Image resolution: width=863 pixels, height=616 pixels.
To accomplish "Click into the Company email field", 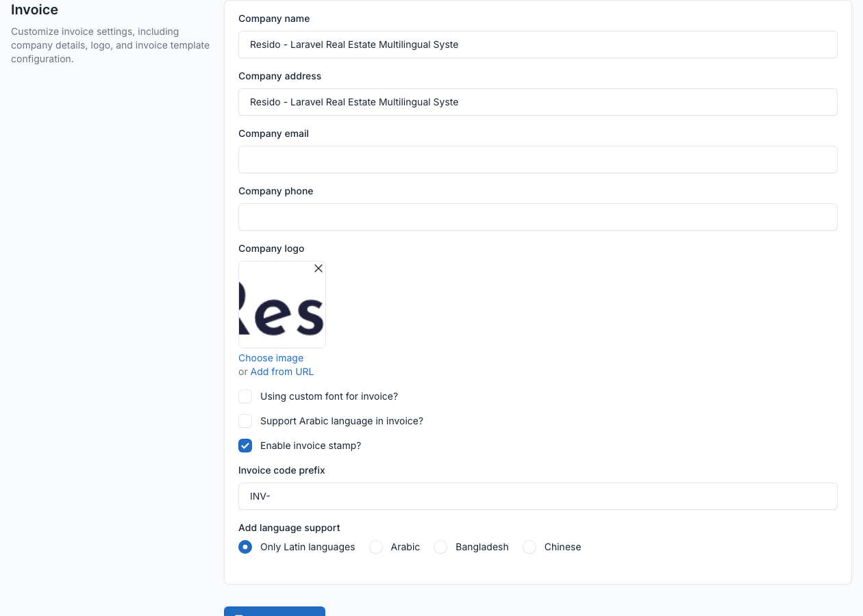I will click(538, 159).
